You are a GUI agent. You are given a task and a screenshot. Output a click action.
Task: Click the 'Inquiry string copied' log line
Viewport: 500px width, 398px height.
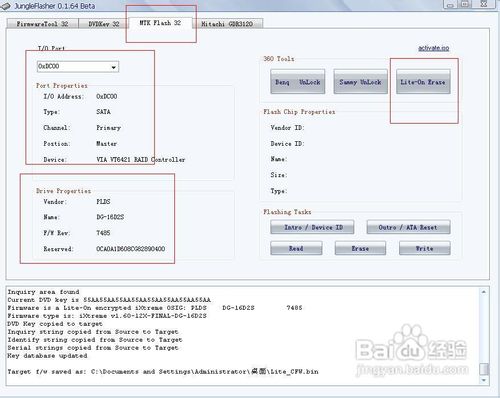(93, 332)
